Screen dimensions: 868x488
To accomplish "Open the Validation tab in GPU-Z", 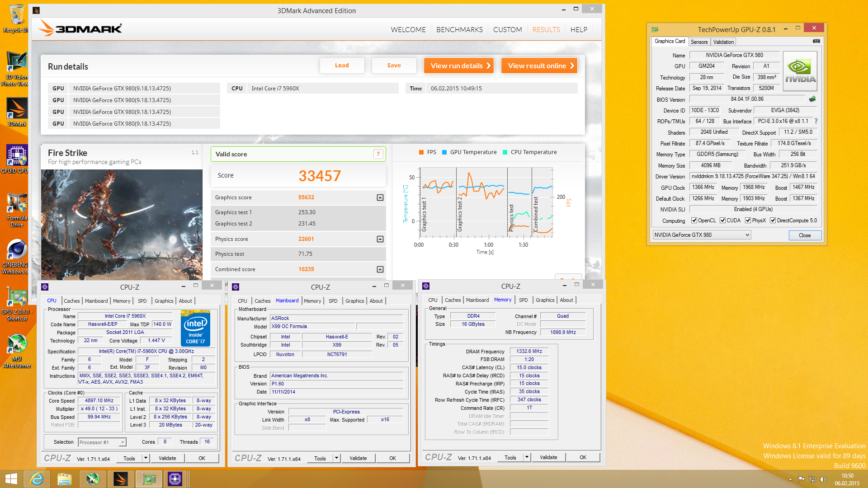I will coord(723,42).
